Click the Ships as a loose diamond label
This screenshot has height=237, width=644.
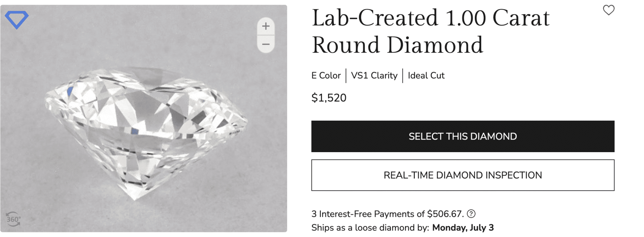[x=370, y=228]
